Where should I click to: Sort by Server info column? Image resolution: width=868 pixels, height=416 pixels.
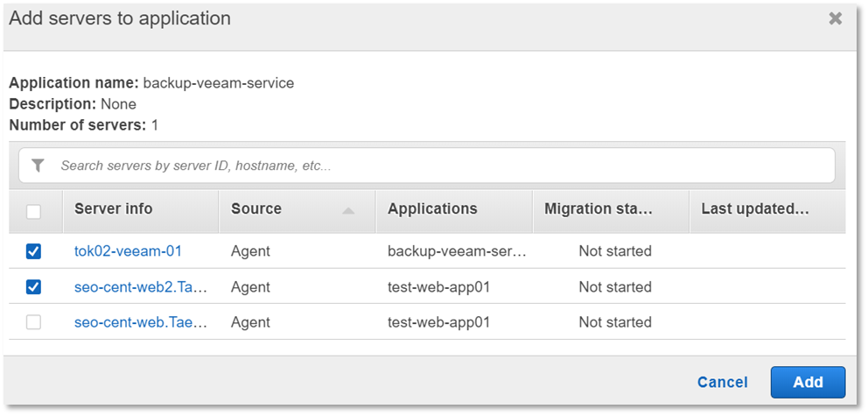[114, 209]
